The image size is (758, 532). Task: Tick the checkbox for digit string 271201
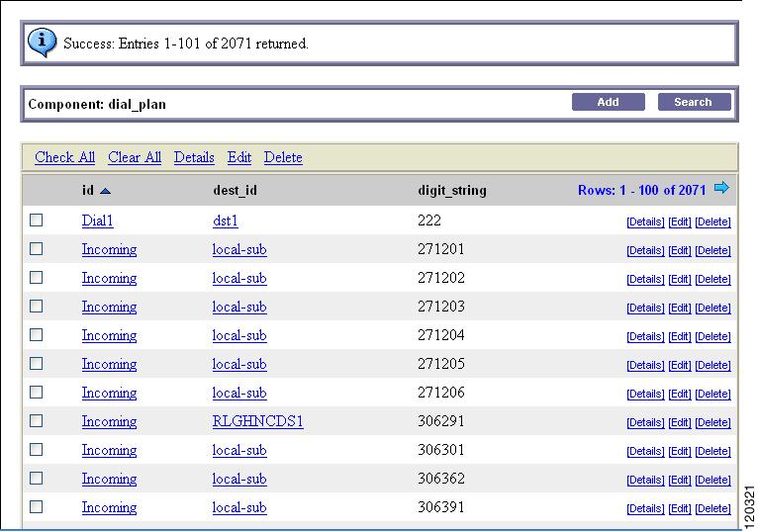(x=37, y=249)
